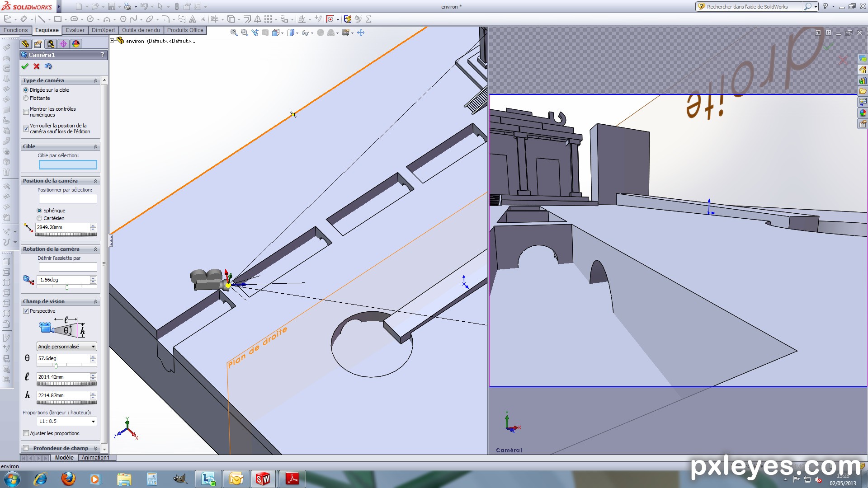Viewport: 868px width, 488px height.
Task: Collapse the 'Position de la caméra' section
Action: click(95, 181)
